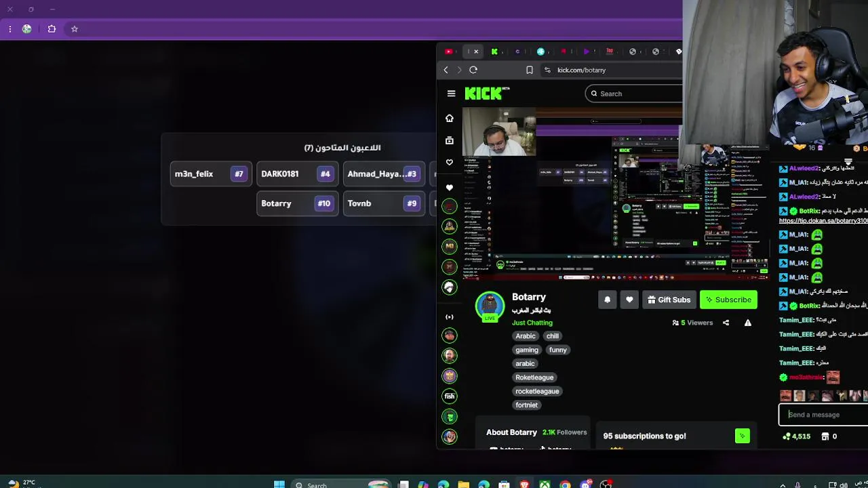Click Botarry's live avatar
The image size is (868, 488).
[490, 306]
